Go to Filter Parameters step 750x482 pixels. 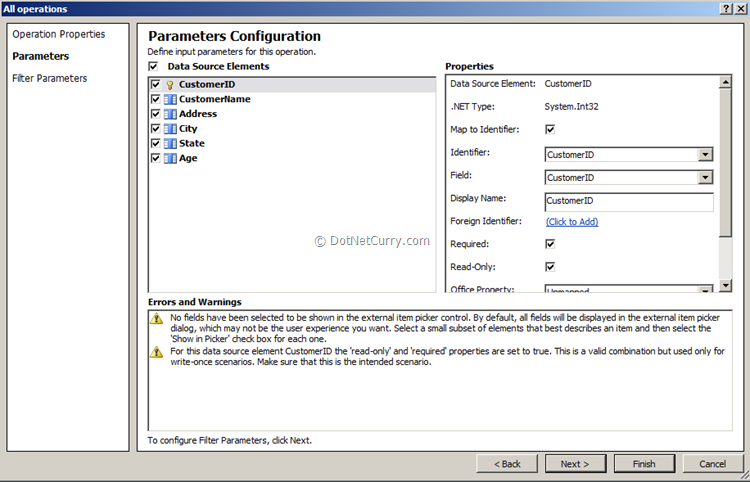pyautogui.click(x=50, y=78)
